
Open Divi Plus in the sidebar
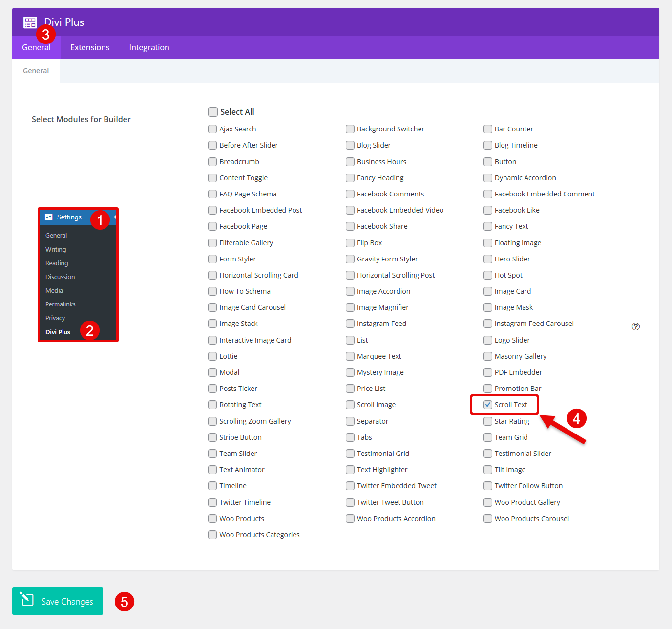pos(58,332)
